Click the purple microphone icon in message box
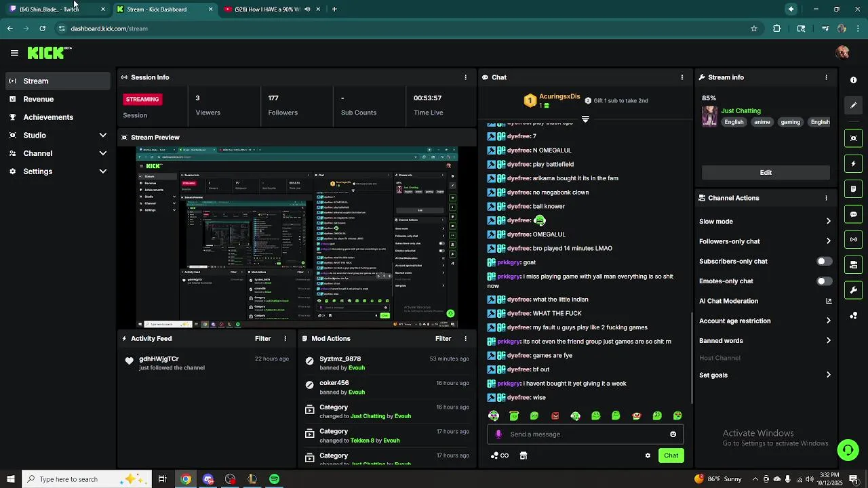Screen dimensions: 868x488 (x=498, y=434)
